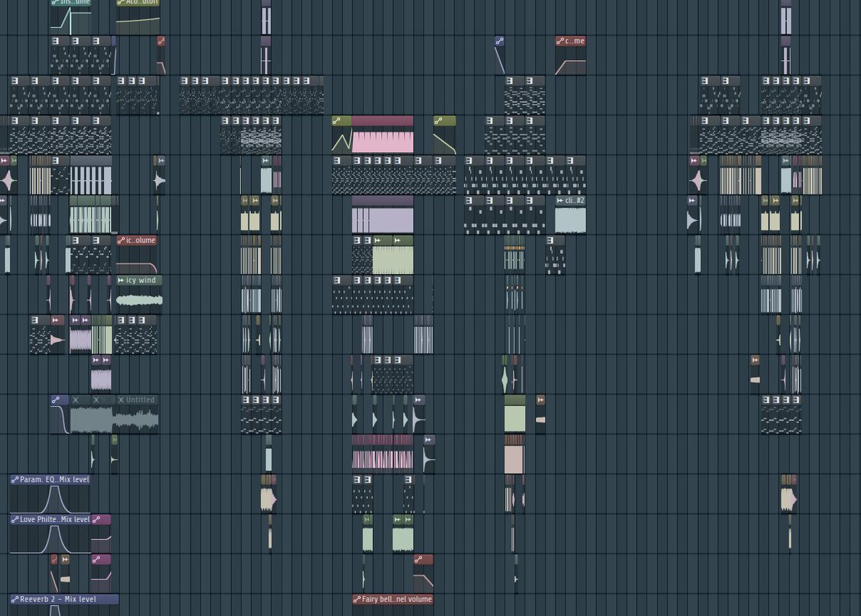This screenshot has width=861, height=616.
Task: Click the 'Reeverb 2 - Mix level' label
Action: point(68,599)
